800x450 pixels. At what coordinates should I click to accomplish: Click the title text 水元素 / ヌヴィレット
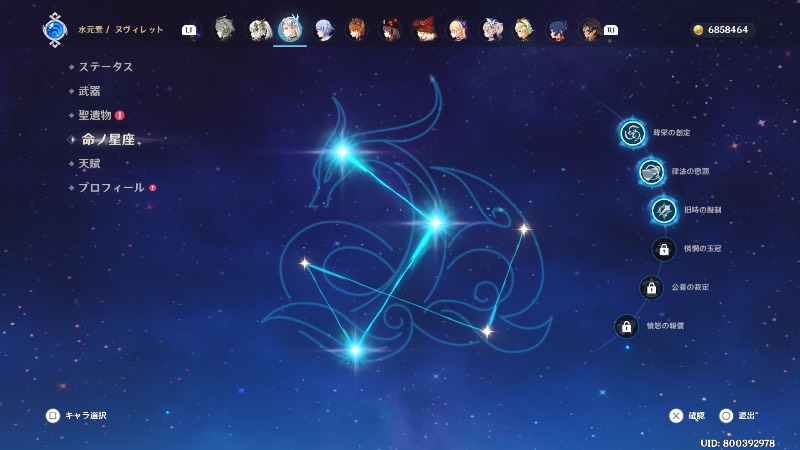121,30
